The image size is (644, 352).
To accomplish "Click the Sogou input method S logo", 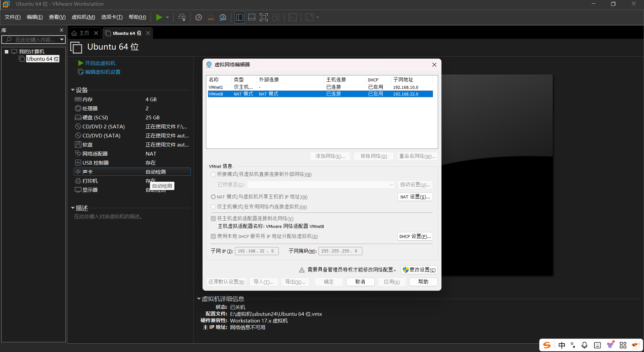I will click(547, 345).
